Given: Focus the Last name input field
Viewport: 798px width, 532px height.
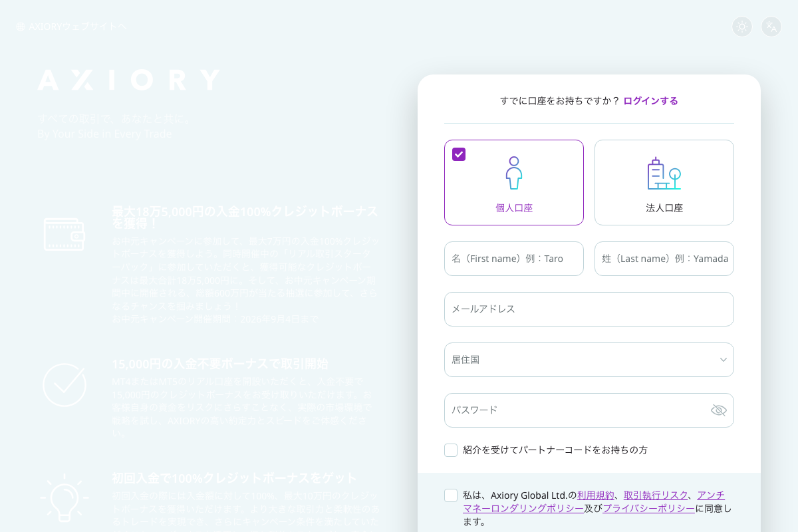Looking at the screenshot, I should click(x=664, y=259).
